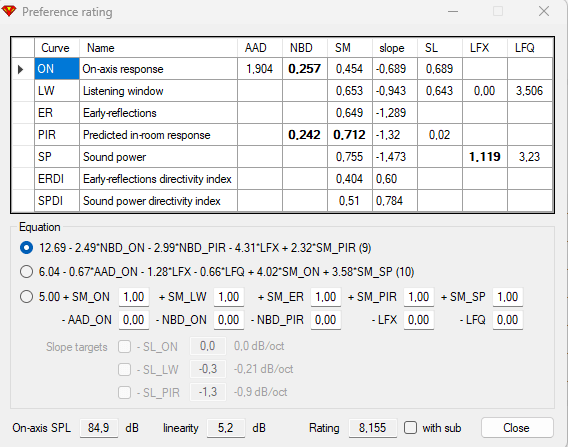This screenshot has height=447, width=568.
Task: Click the row selector arrow for ON row
Action: pyautogui.click(x=21, y=69)
